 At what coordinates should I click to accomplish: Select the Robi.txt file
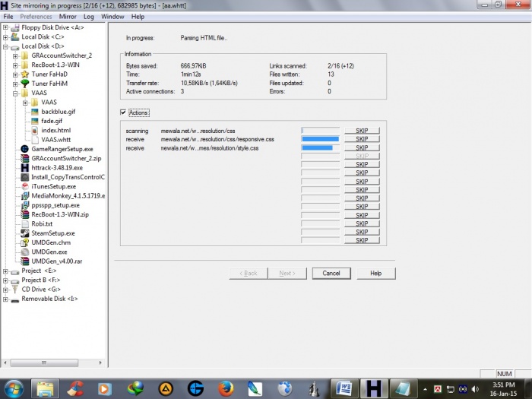[x=42, y=224]
